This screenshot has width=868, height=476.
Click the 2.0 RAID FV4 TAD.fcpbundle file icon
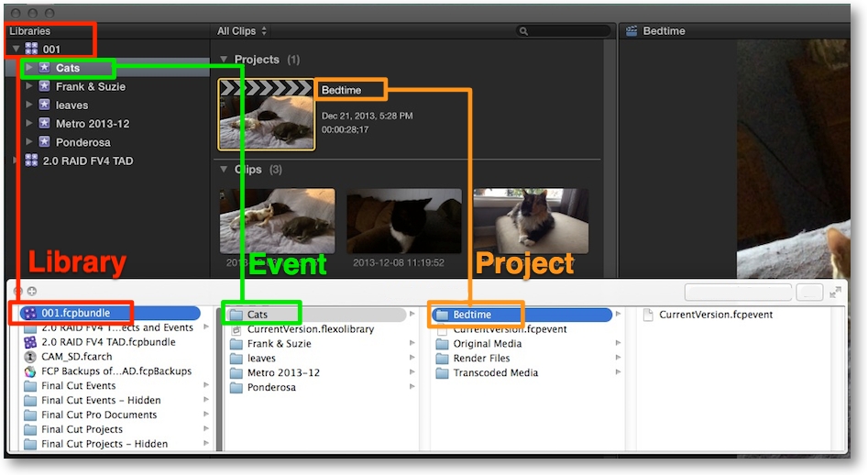click(x=30, y=342)
